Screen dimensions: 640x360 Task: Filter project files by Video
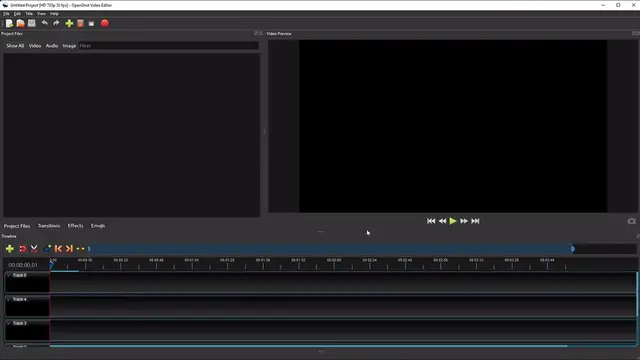point(35,46)
